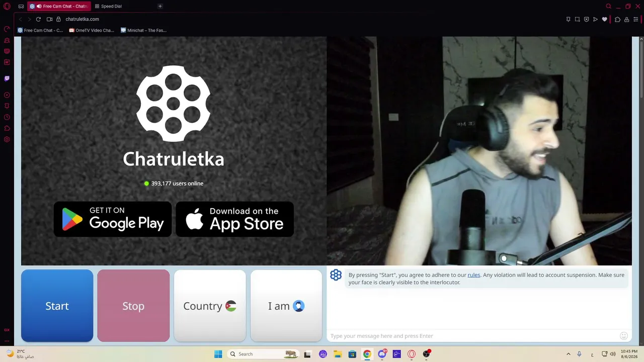Open Download on the App Store badge

[x=234, y=219]
